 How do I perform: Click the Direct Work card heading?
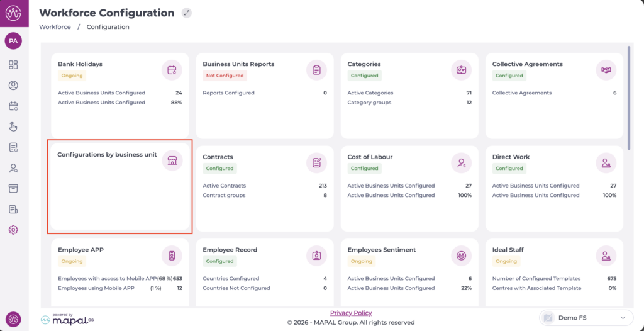511,157
